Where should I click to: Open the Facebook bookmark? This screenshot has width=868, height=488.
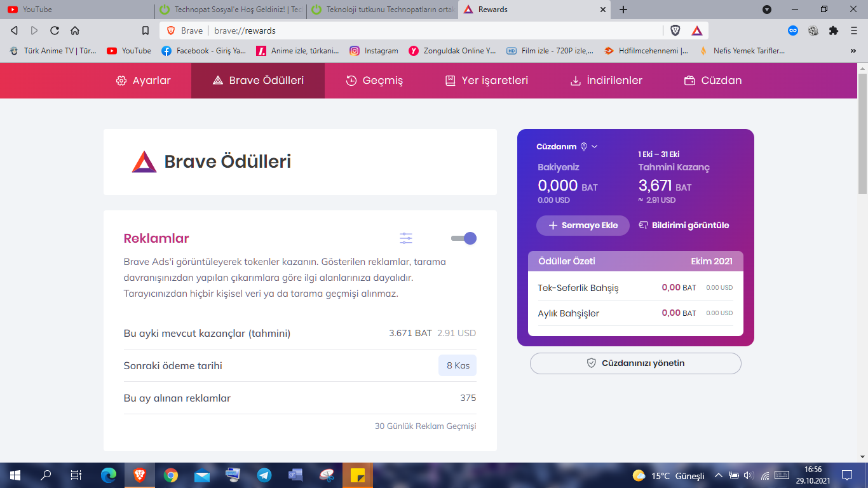tap(203, 51)
